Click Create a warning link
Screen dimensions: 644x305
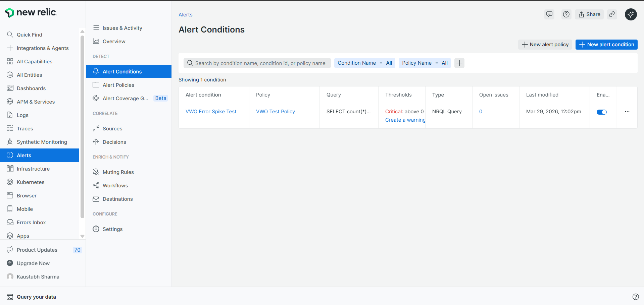click(405, 120)
